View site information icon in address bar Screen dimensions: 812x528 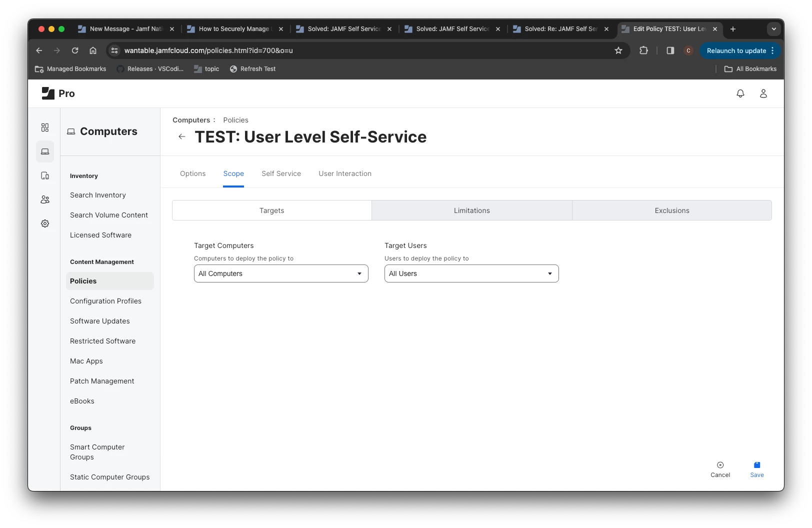(x=114, y=50)
